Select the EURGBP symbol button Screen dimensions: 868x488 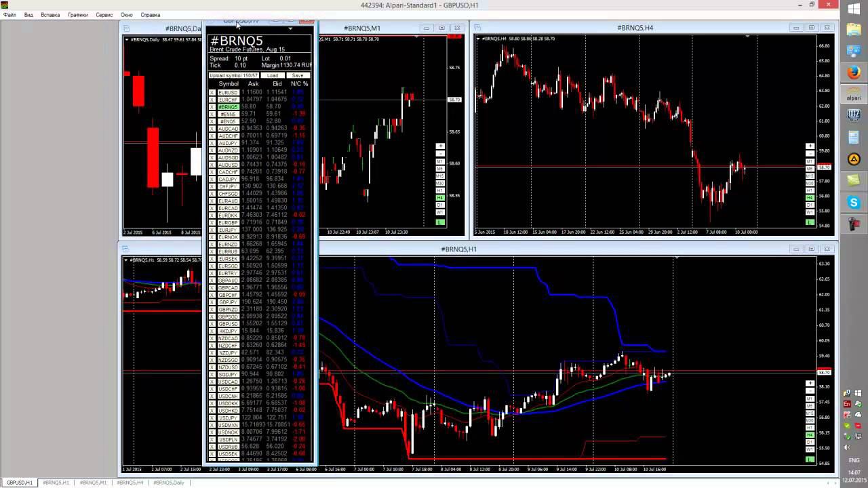point(228,222)
